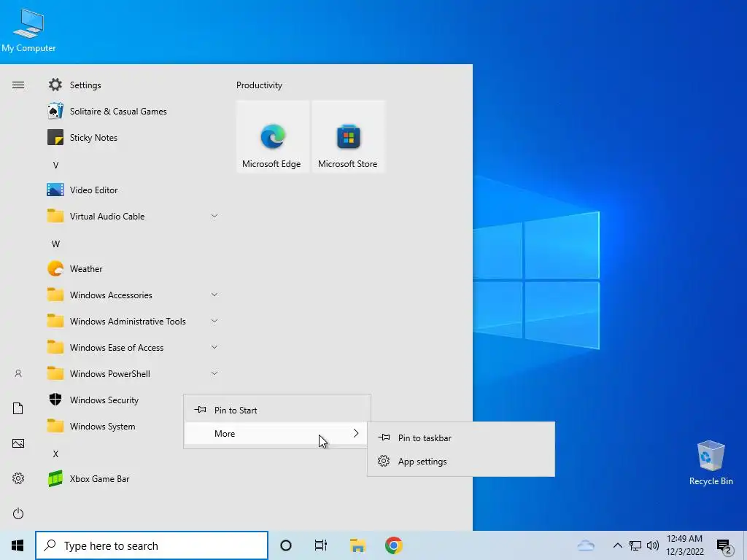Click the W letter header in apps list
The image size is (747, 560).
coord(55,244)
